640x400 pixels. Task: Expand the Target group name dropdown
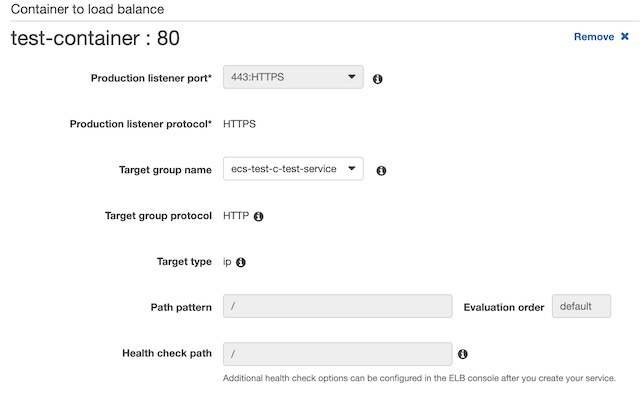click(293, 169)
